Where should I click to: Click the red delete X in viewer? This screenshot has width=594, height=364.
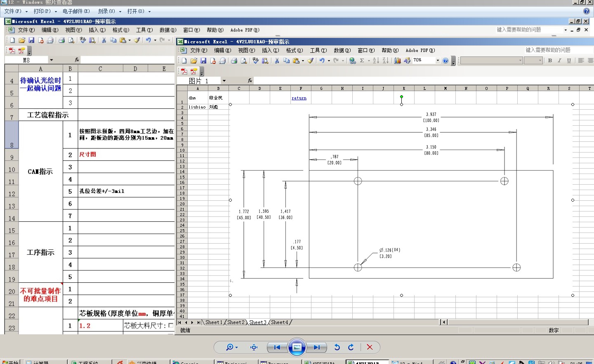(x=370, y=347)
